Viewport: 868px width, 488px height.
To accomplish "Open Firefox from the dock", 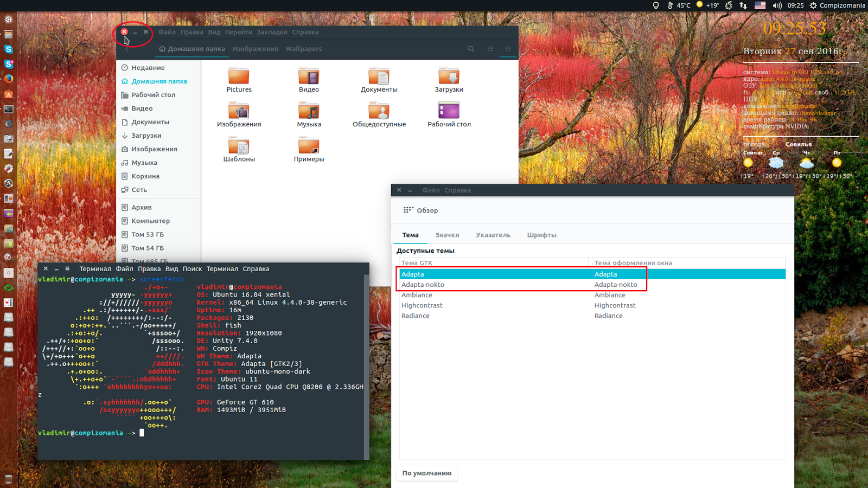I will tap(8, 78).
